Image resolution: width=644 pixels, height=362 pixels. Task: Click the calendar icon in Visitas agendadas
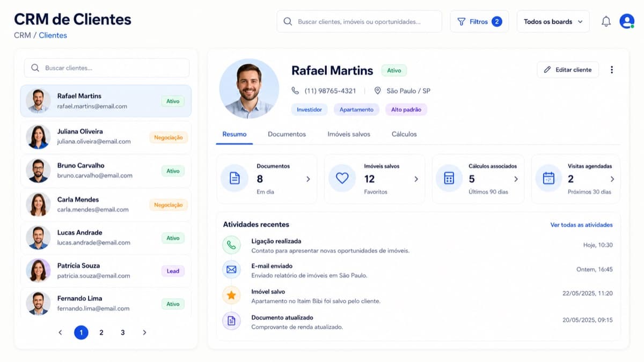(548, 179)
